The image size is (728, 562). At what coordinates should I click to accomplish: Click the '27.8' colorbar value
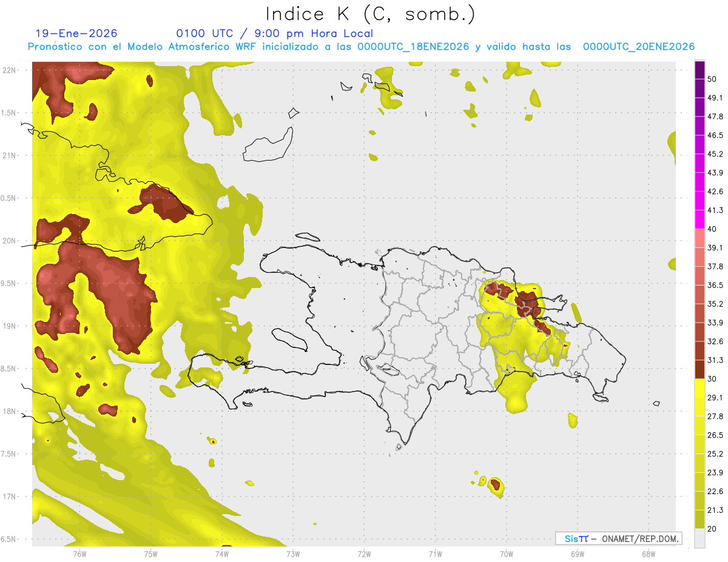tap(715, 416)
